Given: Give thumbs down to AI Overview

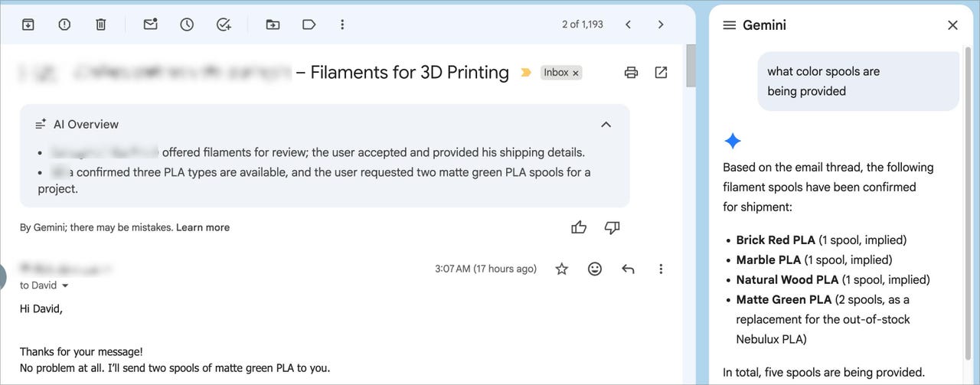Looking at the screenshot, I should pos(612,227).
